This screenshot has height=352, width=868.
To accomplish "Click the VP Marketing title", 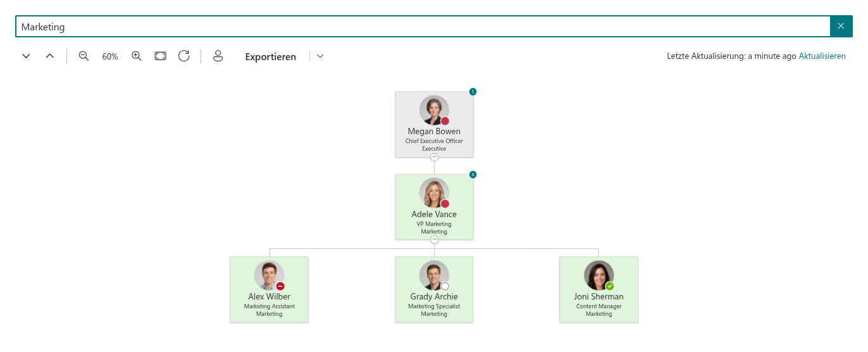I will click(x=434, y=224).
